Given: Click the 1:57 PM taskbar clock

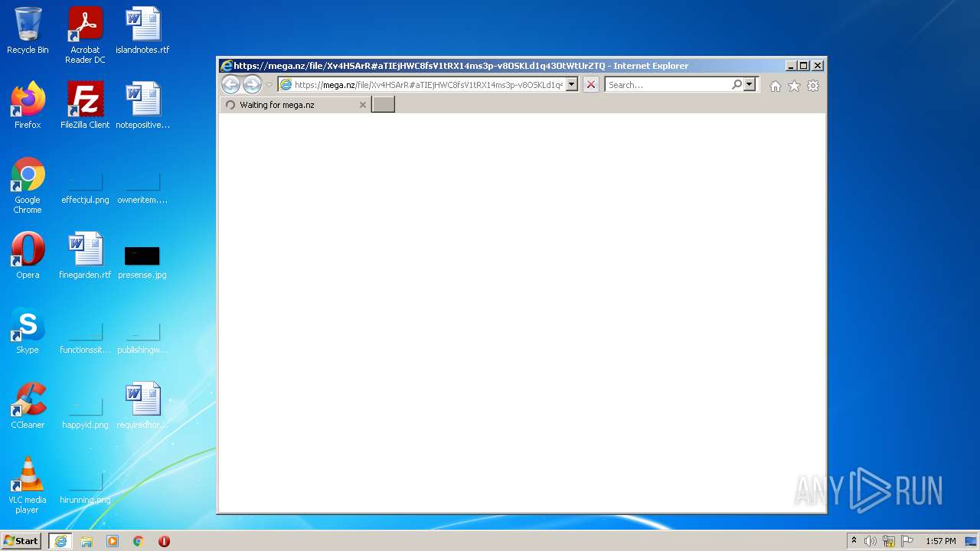Looking at the screenshot, I should coord(941,541).
